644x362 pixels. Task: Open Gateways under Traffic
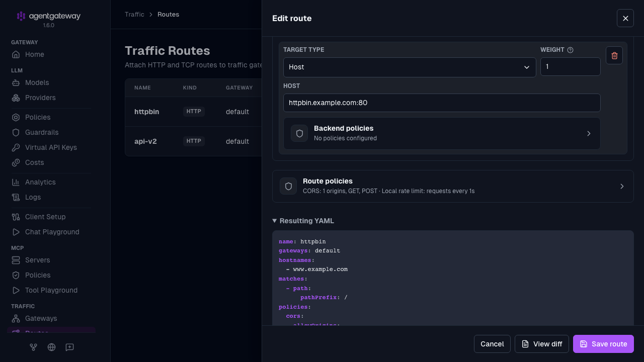coord(51,318)
